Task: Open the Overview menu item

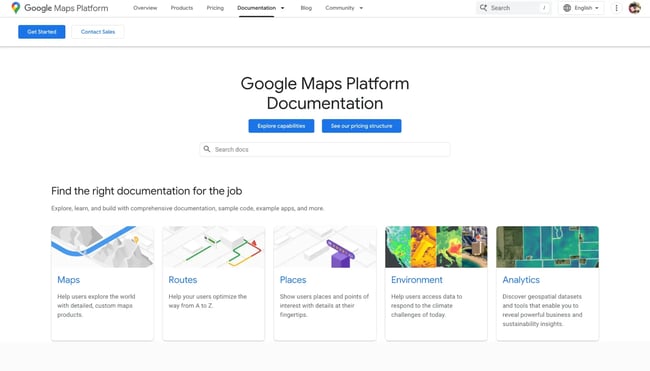Action: [145, 8]
